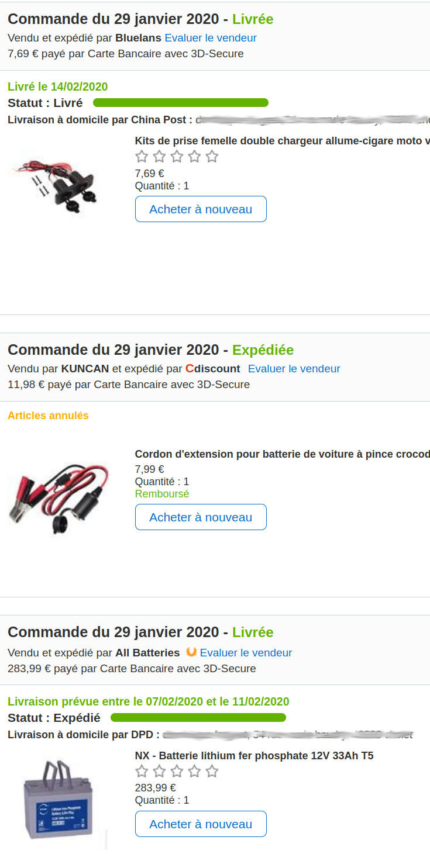Give the socket kit a three-star rating

[x=177, y=157]
